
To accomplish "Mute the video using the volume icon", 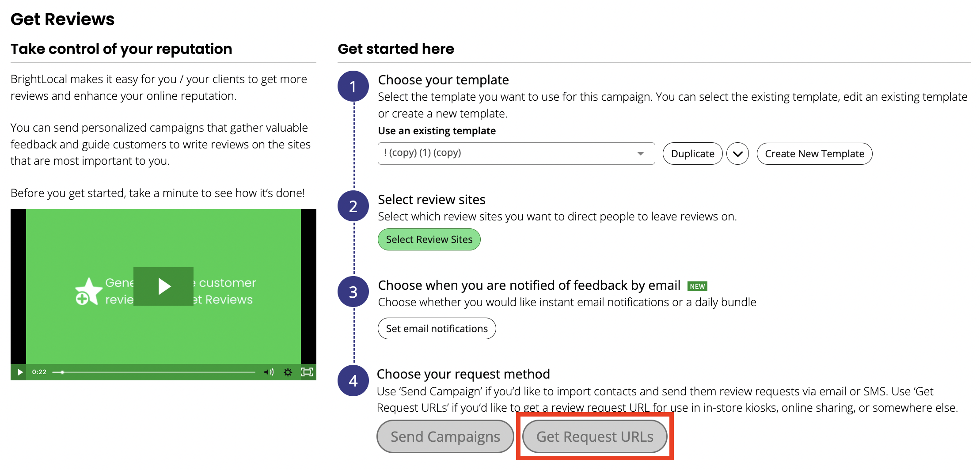I will pos(269,372).
